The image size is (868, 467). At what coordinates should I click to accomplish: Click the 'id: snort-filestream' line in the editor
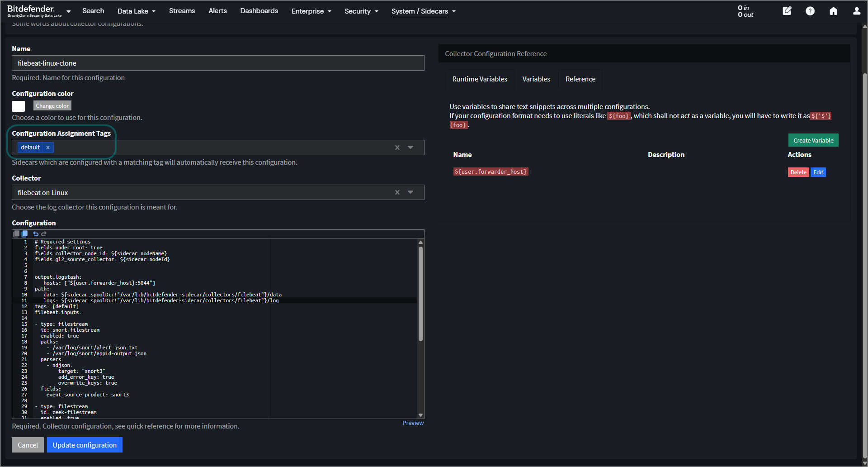(70, 330)
